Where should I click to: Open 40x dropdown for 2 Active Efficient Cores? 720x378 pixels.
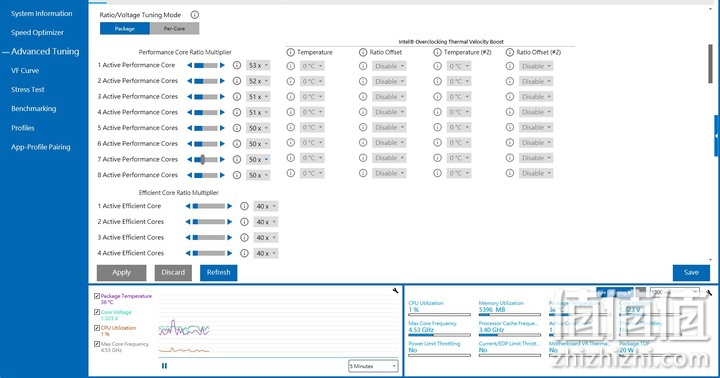click(x=265, y=222)
